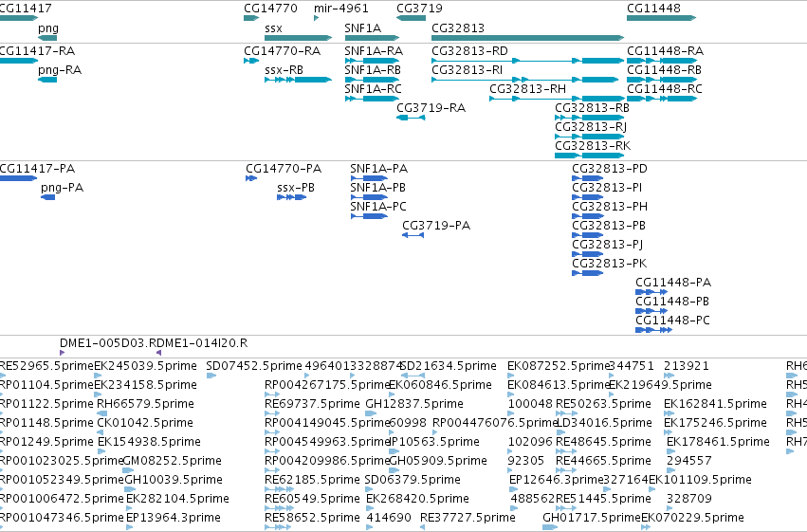Screen dimensions: 807x532
Task: Click protein png-PA
Action: point(47,197)
